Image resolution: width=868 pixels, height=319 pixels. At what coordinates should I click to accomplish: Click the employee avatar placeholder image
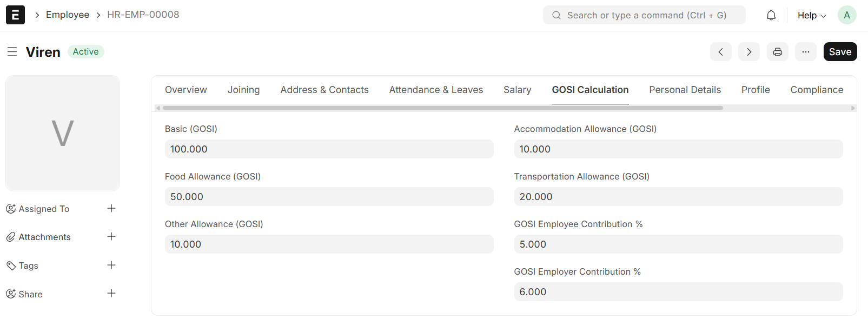point(63,133)
